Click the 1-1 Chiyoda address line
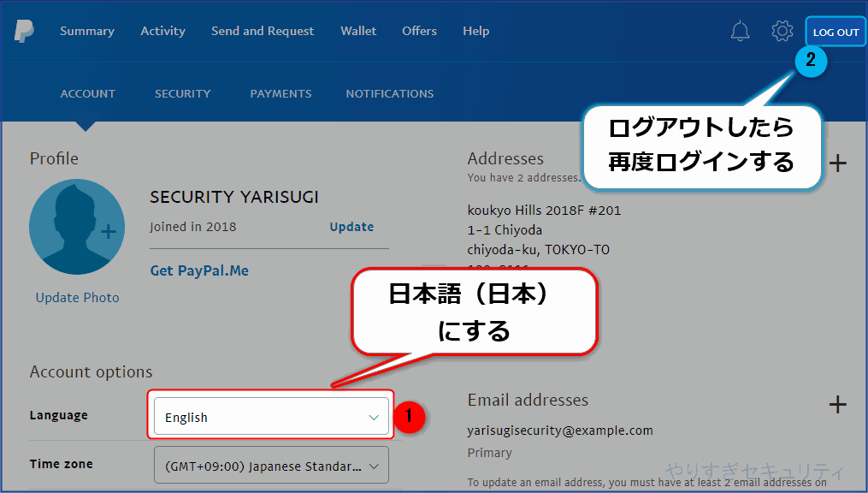This screenshot has height=493, width=868. point(505,230)
